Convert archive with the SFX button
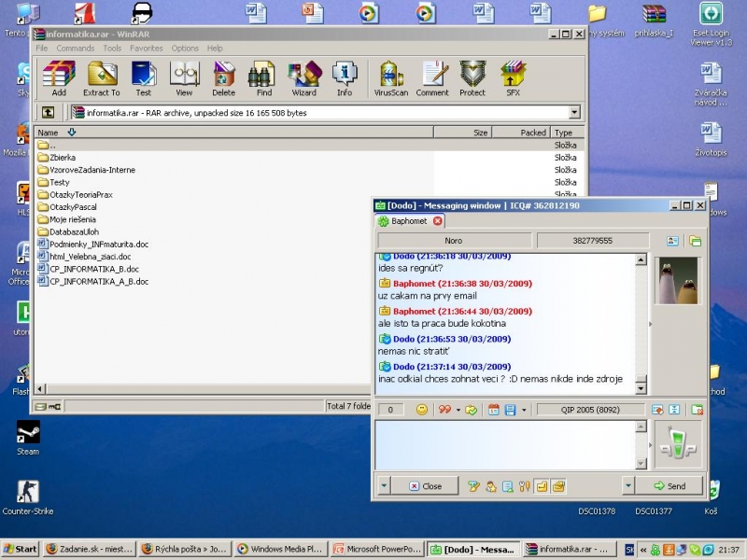 click(x=513, y=79)
